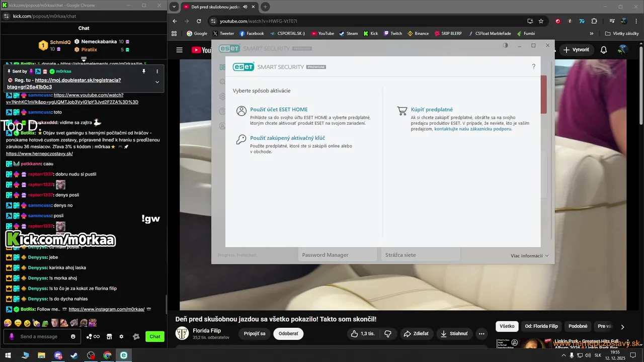644x362 pixels.
Task: Open the Steam bookmark
Action: [348, 34]
